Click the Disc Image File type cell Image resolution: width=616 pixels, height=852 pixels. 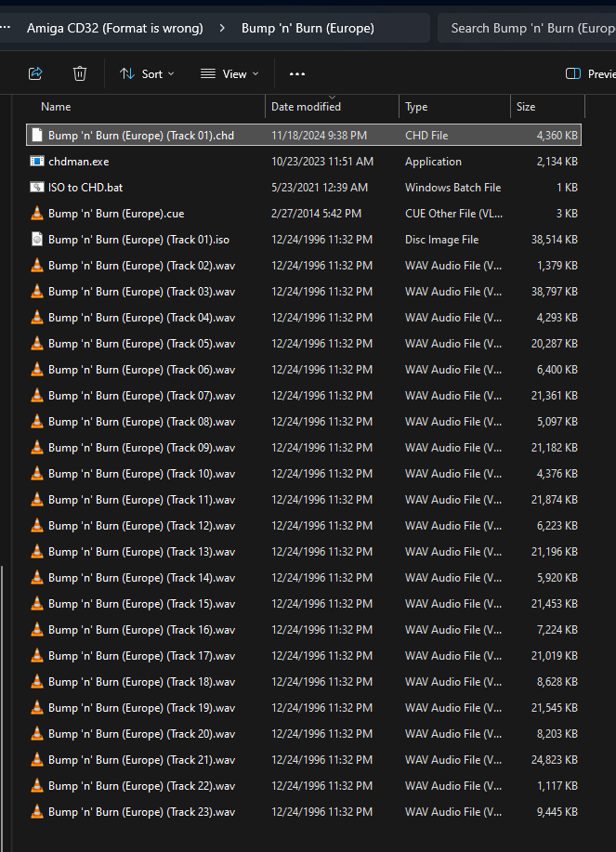[x=441, y=240]
